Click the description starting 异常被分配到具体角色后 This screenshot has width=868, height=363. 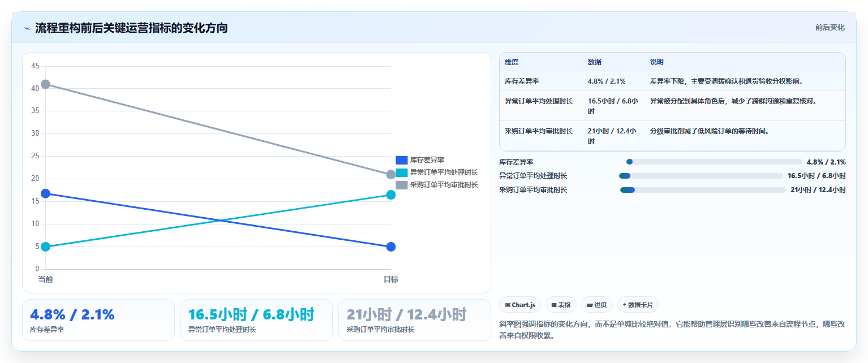click(733, 101)
